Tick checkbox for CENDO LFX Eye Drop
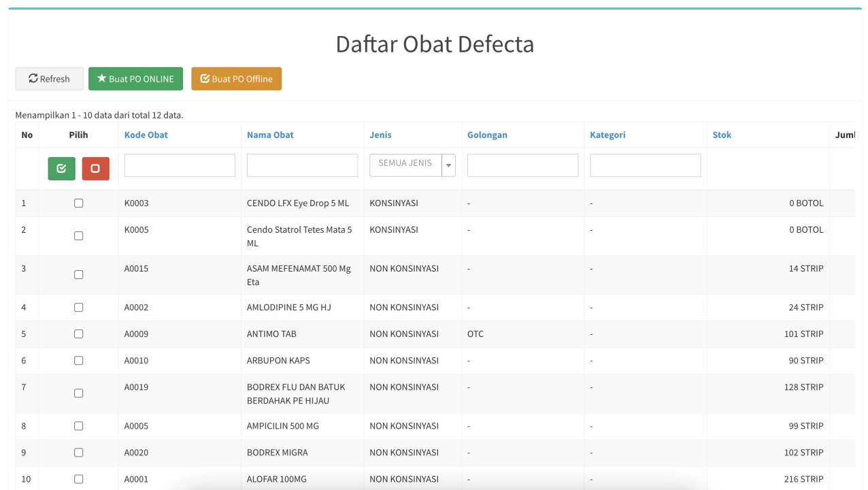868x490 pixels. point(79,203)
